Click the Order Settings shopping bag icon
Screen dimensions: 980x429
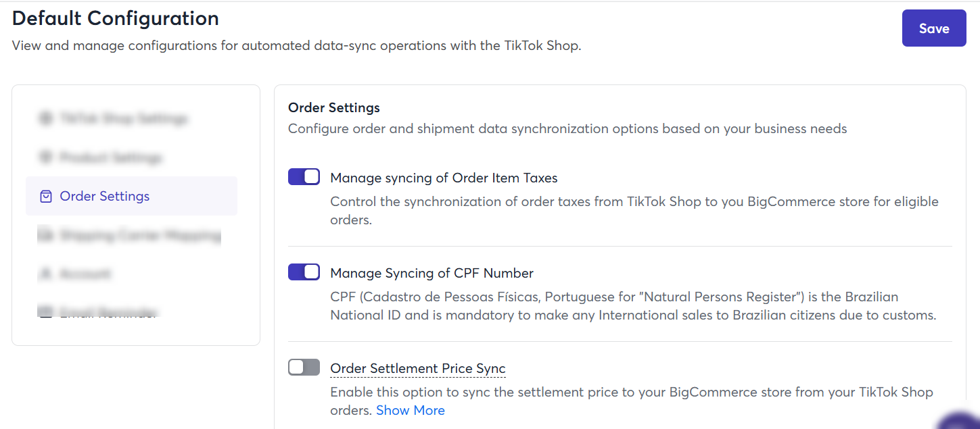[46, 197]
